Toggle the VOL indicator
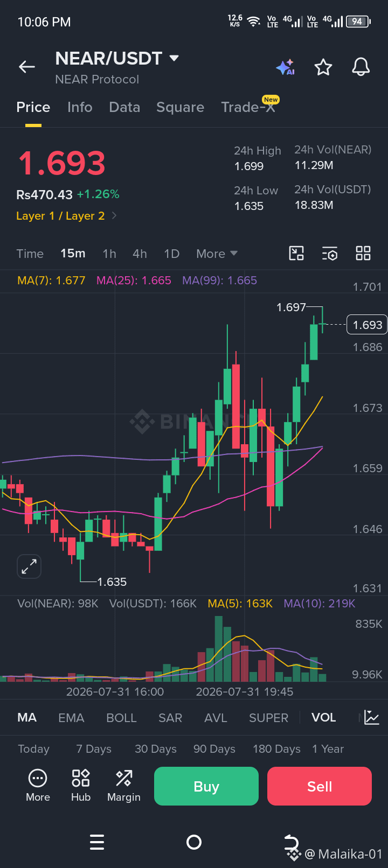The image size is (388, 868). [323, 718]
